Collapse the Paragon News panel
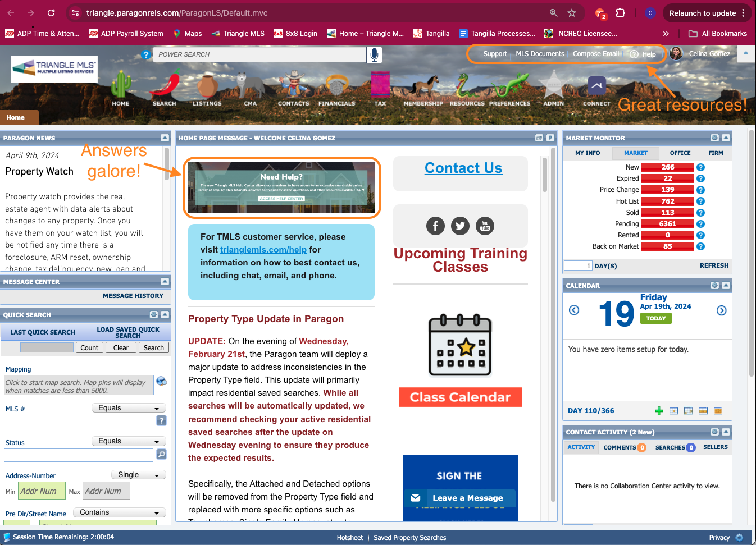 coord(165,138)
